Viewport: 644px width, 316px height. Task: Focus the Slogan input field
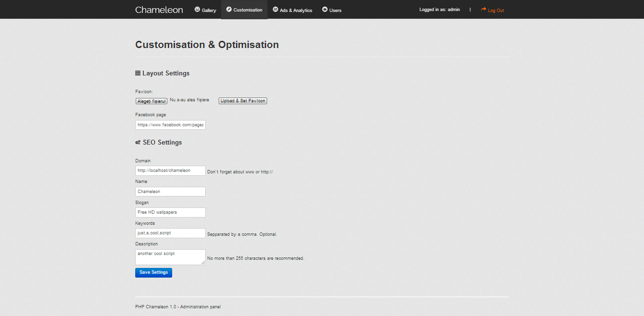tap(170, 212)
